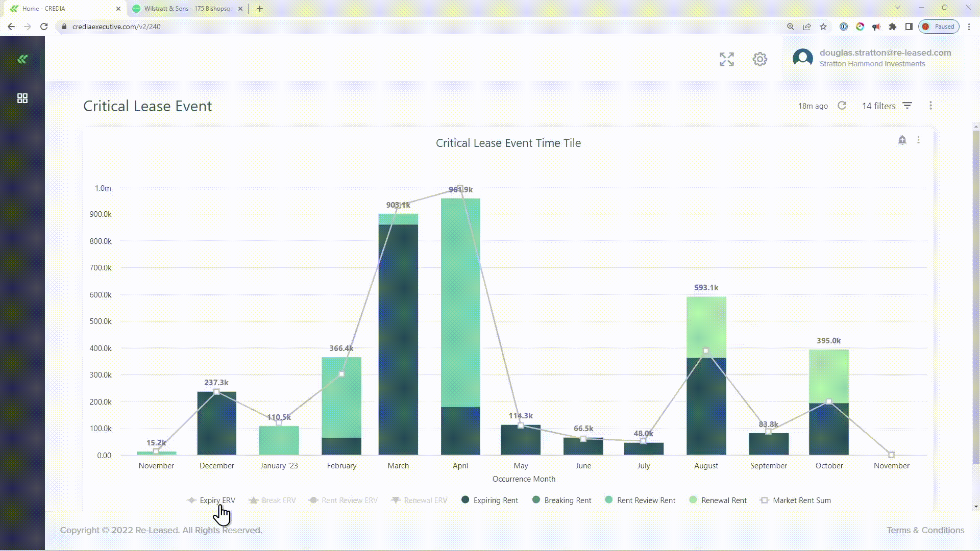Open the tab search chevron
Screen dimensions: 980x551
point(897,8)
